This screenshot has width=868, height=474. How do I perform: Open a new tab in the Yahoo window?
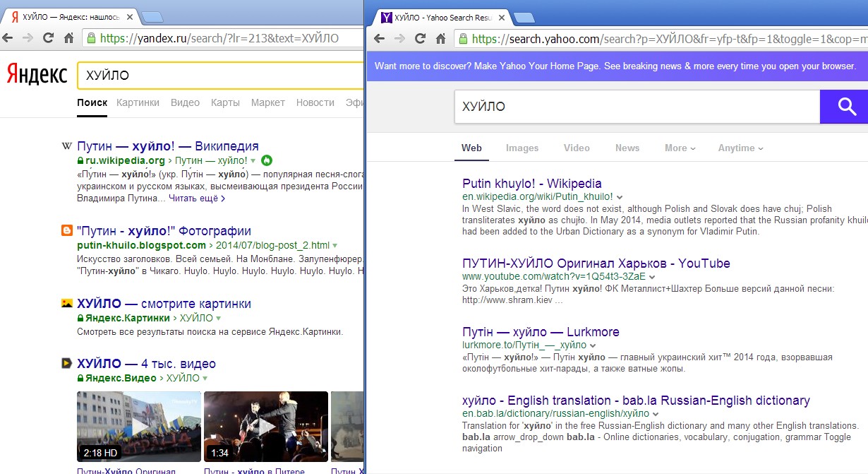(x=523, y=17)
